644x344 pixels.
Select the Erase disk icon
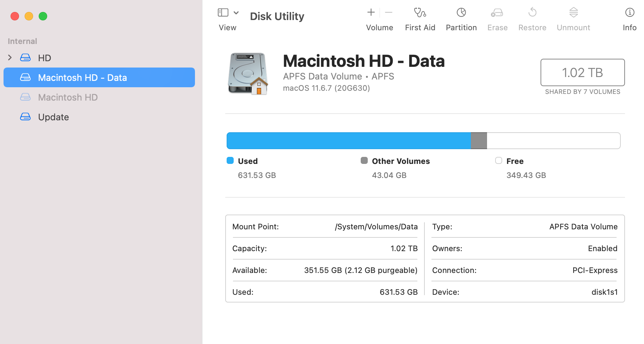click(x=497, y=13)
